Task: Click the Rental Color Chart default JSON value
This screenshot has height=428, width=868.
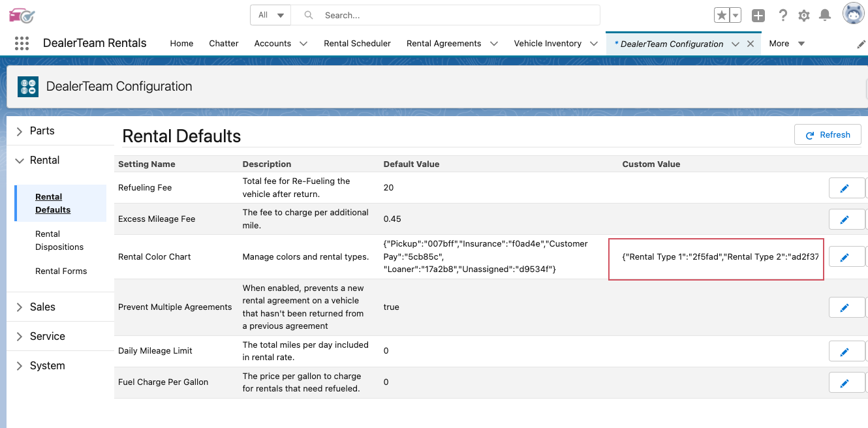Action: click(486, 256)
